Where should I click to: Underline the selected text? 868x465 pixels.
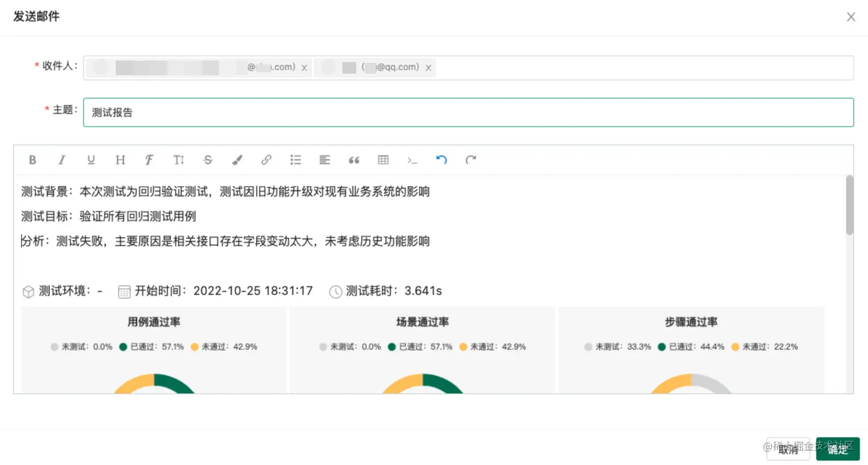(x=91, y=160)
